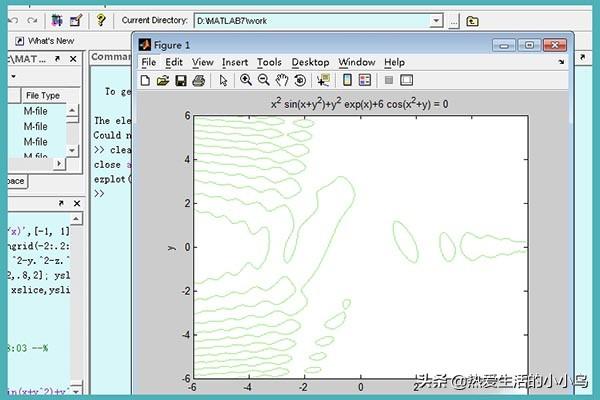
Task: Open the Figure 1 Tools menu
Action: [x=269, y=62]
